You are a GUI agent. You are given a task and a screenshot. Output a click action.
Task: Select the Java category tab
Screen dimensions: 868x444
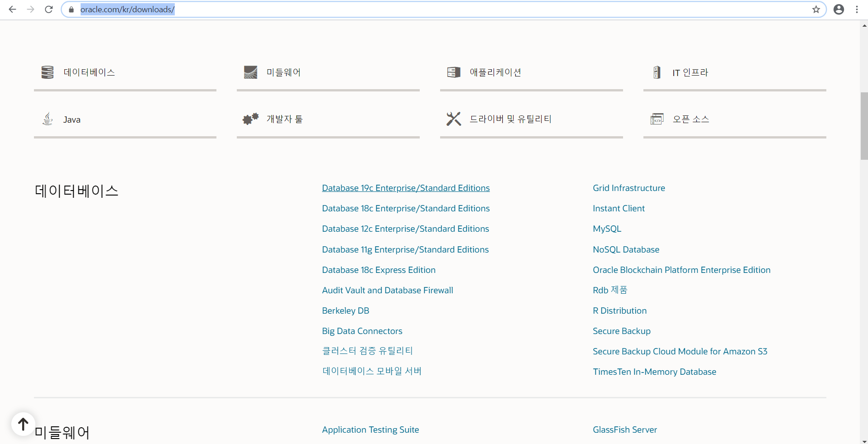pyautogui.click(x=125, y=119)
